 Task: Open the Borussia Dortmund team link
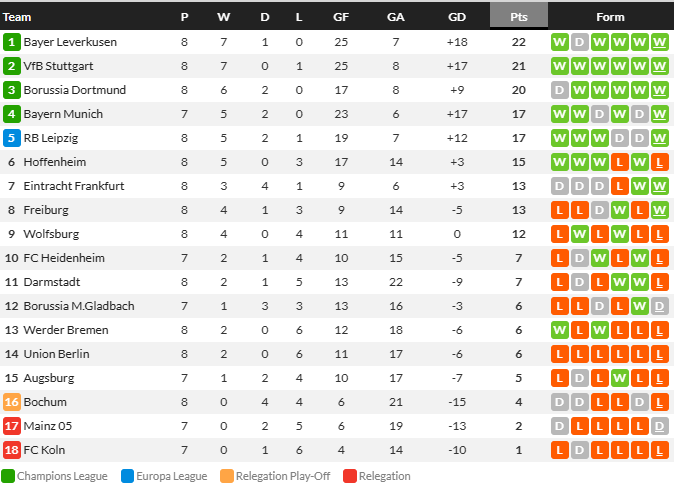[75, 90]
